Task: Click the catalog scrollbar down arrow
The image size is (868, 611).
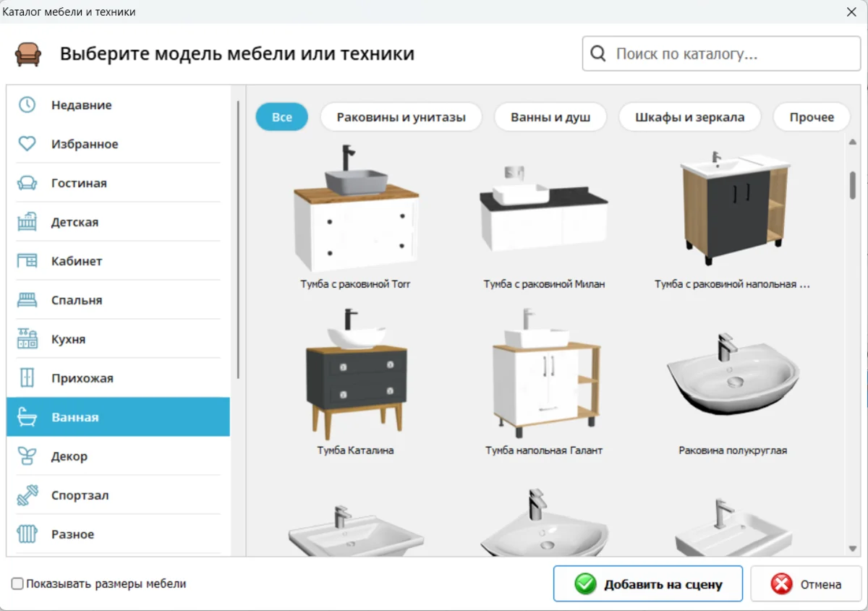Action: (x=853, y=550)
